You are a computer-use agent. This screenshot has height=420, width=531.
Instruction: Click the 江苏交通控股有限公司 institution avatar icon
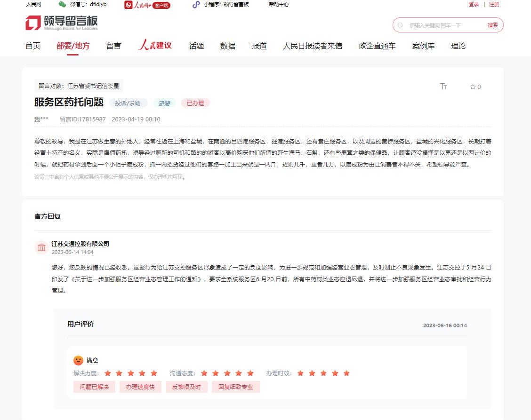(x=42, y=247)
